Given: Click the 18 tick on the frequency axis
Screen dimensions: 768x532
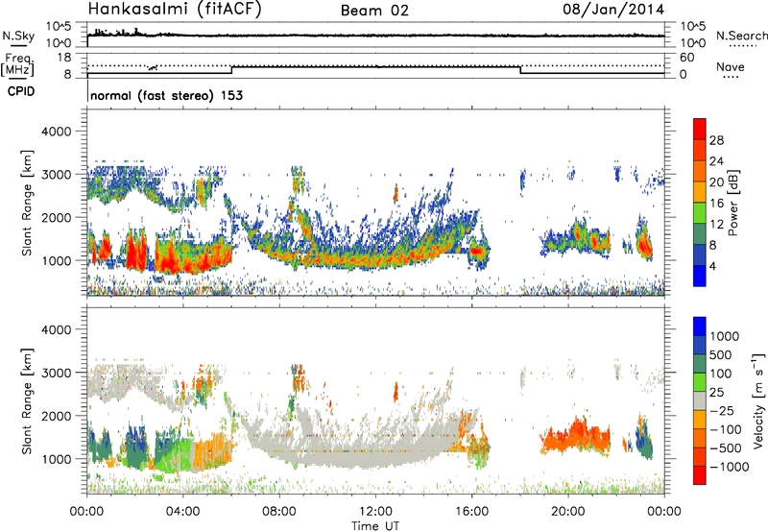Looking at the screenshot, I should 64,58.
